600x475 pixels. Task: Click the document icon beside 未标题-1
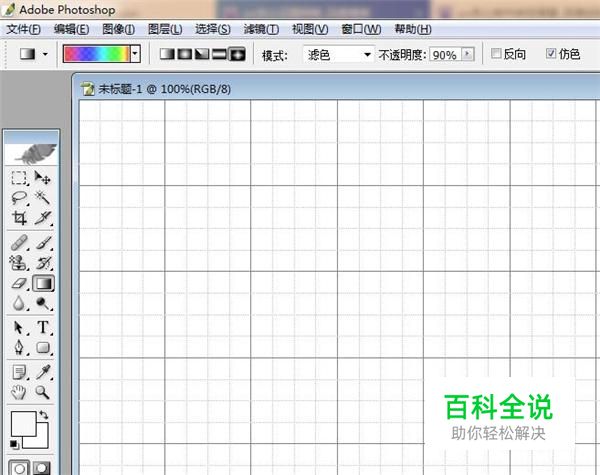tap(88, 89)
